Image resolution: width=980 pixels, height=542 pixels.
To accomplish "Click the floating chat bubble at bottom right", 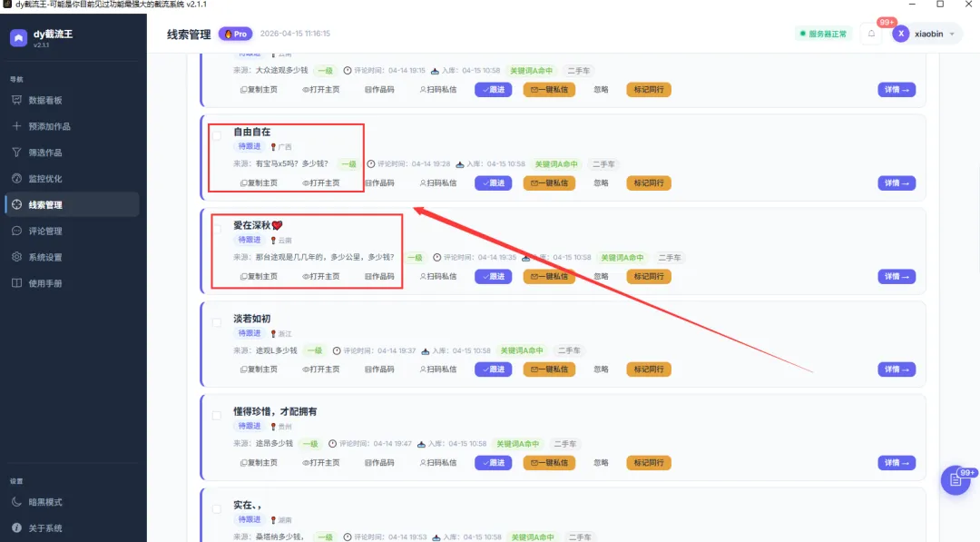I will [x=955, y=480].
